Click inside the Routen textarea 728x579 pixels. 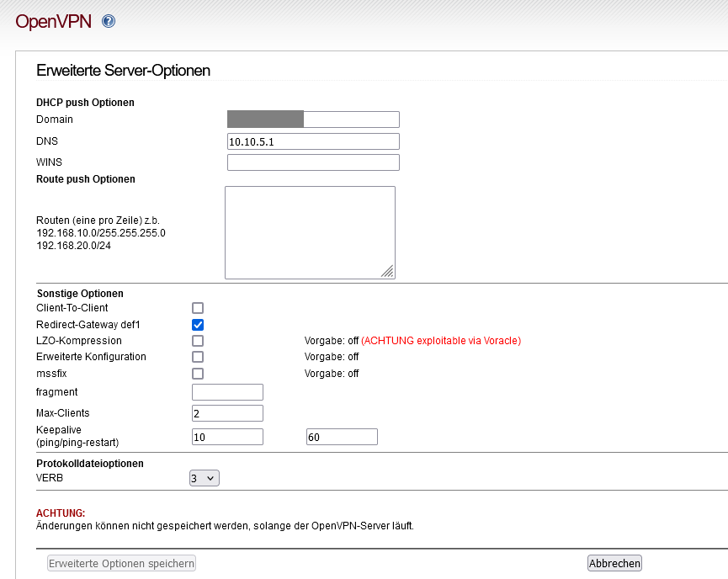(311, 232)
